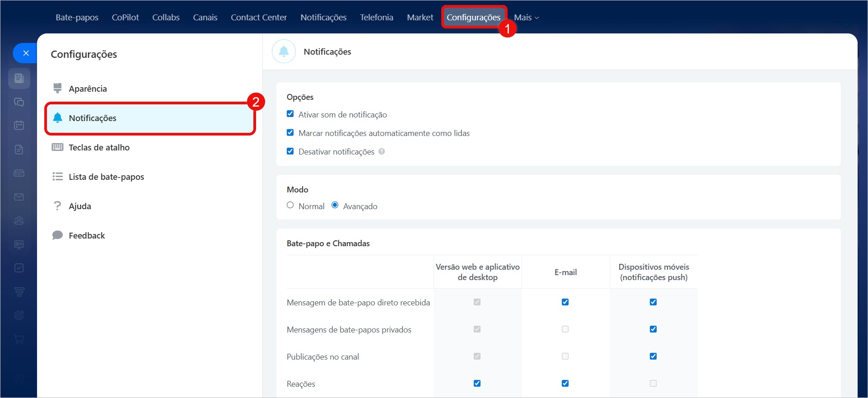Viewport: 868px width, 398px height.
Task: Click the 'Opções' section heading
Action: point(300,97)
